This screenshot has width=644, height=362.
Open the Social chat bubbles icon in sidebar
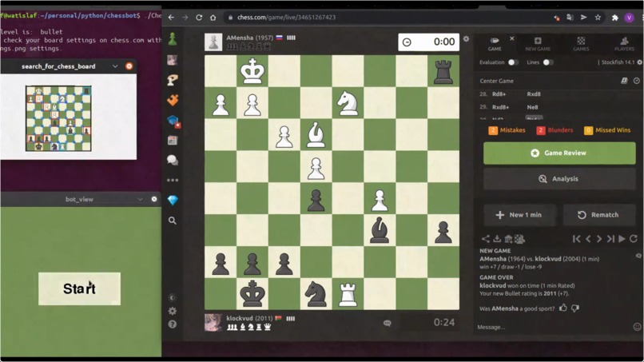(173, 160)
